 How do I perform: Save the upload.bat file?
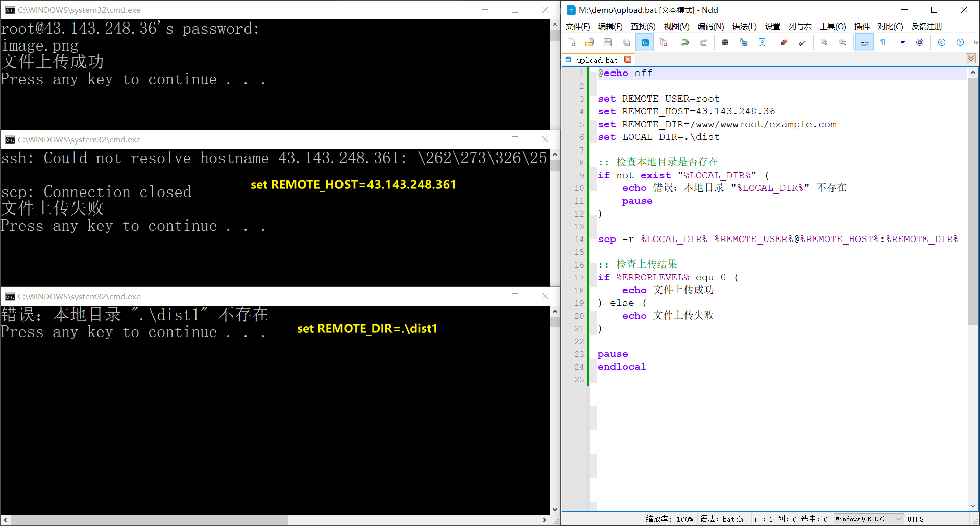click(607, 42)
